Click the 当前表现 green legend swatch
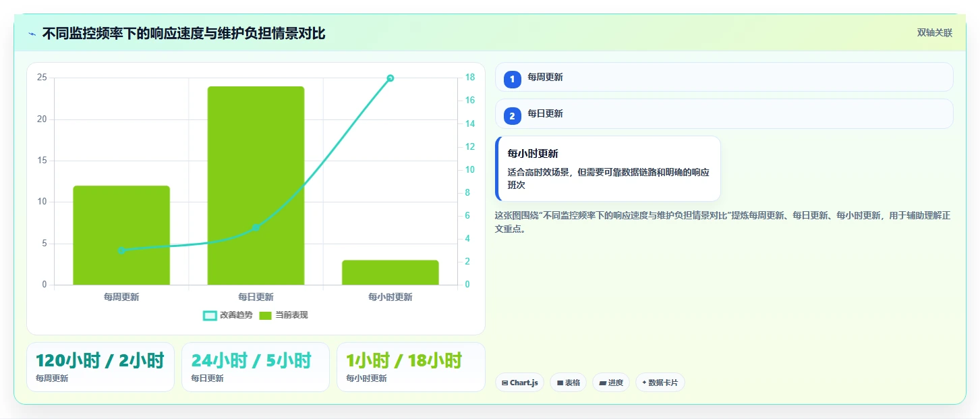 click(266, 315)
